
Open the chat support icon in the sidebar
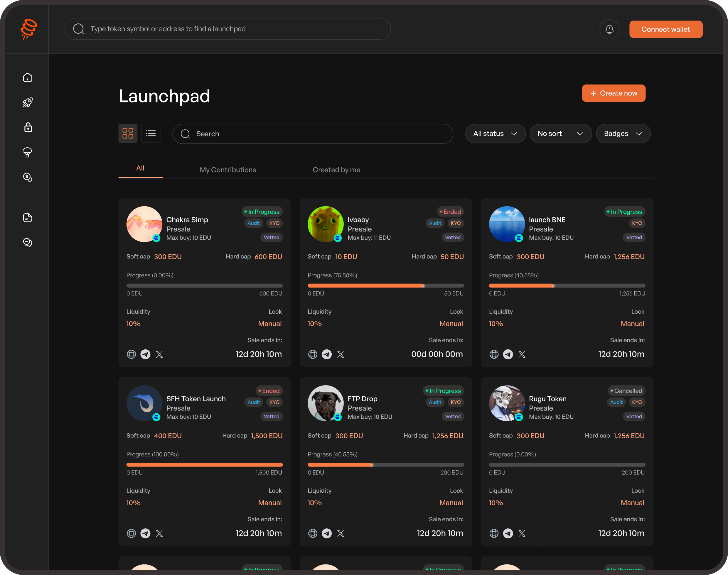tap(28, 242)
